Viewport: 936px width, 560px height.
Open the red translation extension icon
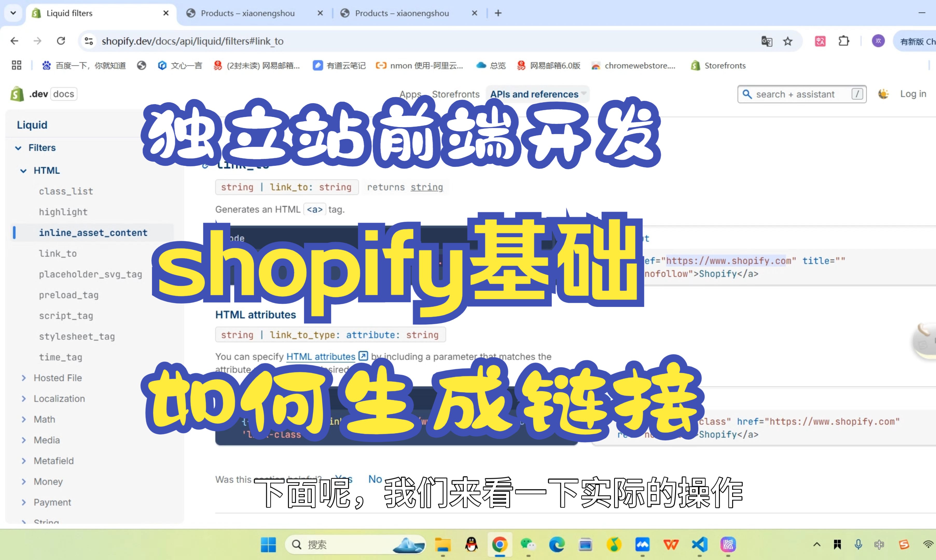click(x=820, y=41)
